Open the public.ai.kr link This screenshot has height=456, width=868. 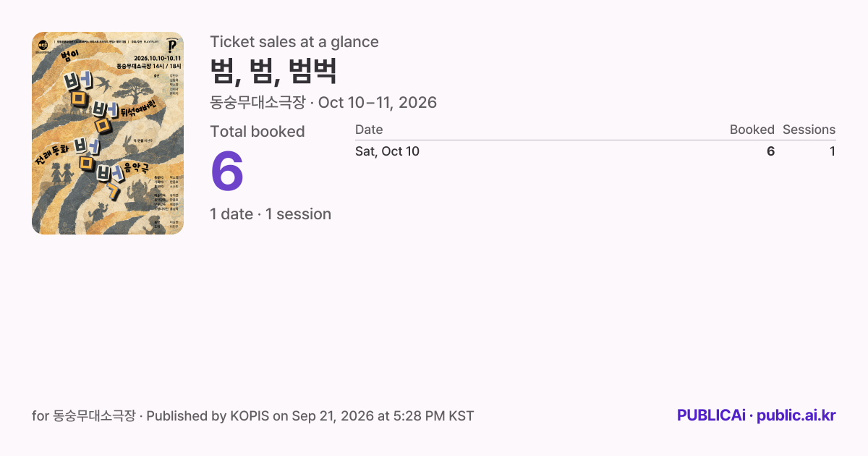pos(796,415)
